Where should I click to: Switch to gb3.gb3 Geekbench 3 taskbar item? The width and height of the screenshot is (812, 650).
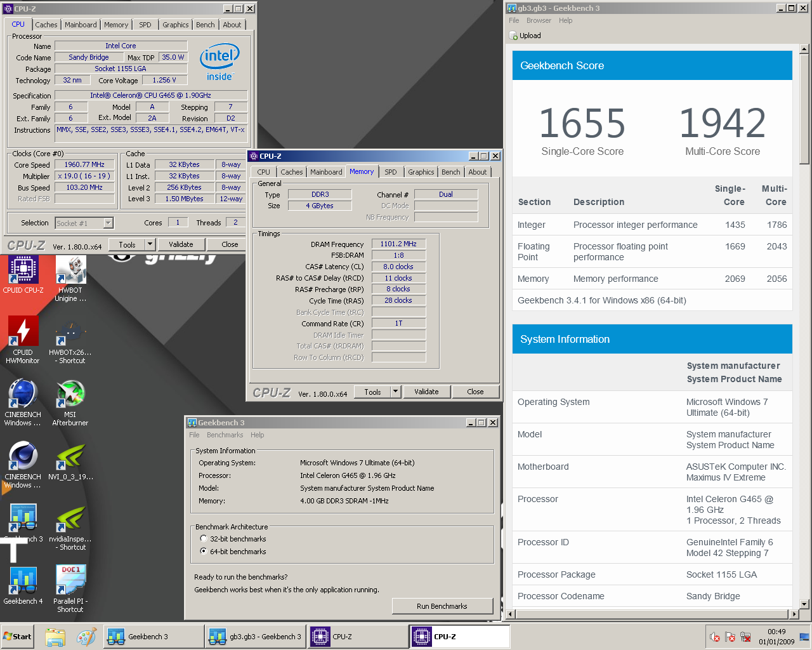255,637
